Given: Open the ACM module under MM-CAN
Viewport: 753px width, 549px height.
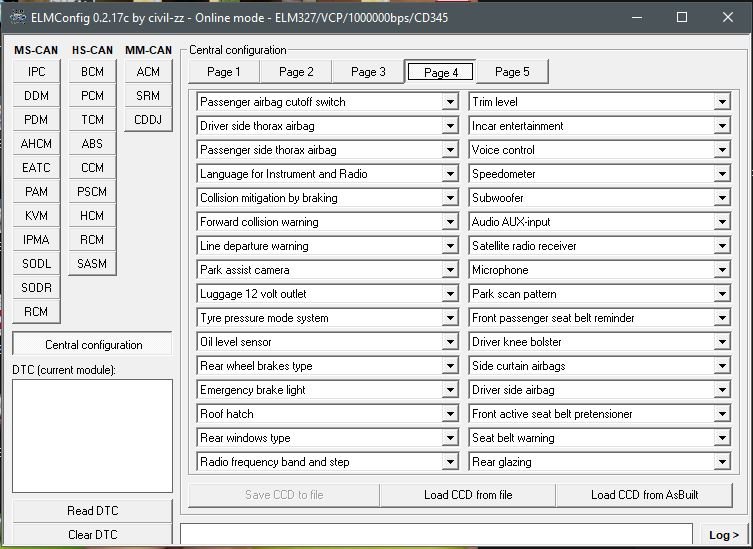Looking at the screenshot, I should [148, 72].
